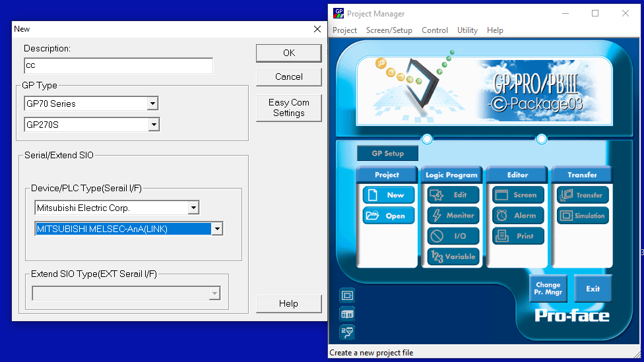Viewport: 644px width, 362px height.
Task: Maximize the Project Manager window
Action: click(x=595, y=14)
